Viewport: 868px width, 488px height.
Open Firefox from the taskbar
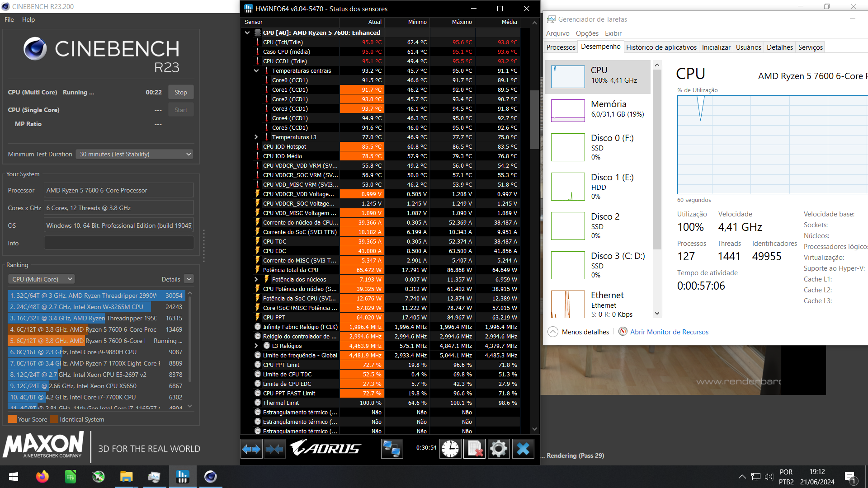tap(42, 477)
